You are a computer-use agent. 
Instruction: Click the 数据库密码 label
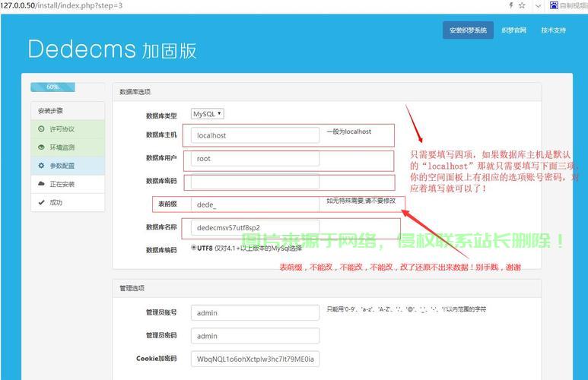point(161,181)
